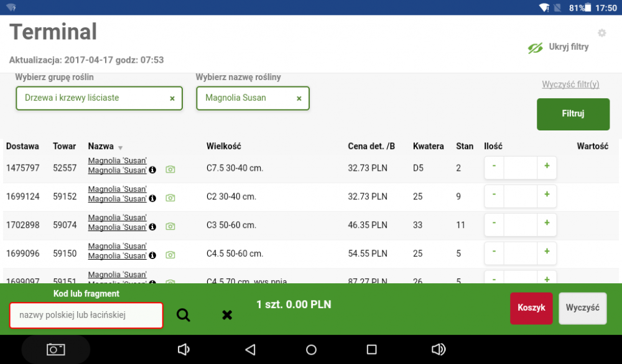Decrease quantity for delivery 1699096
This screenshot has height=364, width=622.
pos(494,252)
